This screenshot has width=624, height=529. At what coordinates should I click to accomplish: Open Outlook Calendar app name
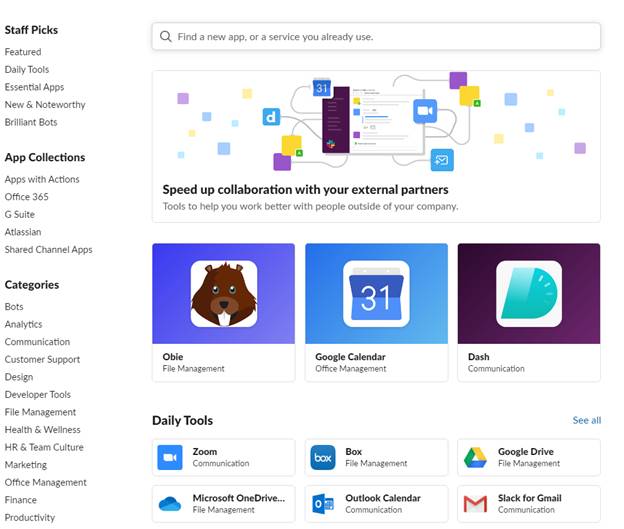(383, 498)
